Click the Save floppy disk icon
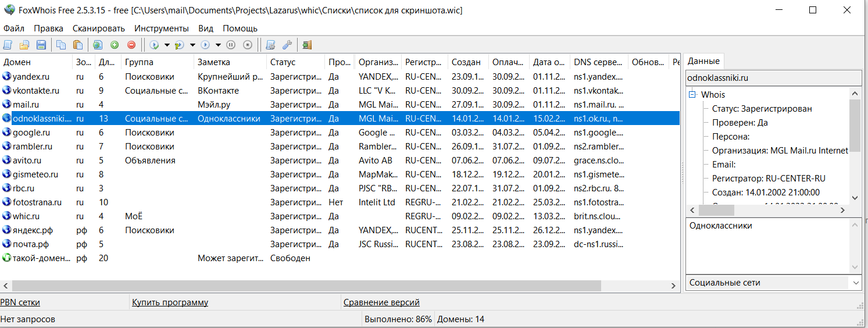This screenshot has height=328, width=868. (x=41, y=45)
